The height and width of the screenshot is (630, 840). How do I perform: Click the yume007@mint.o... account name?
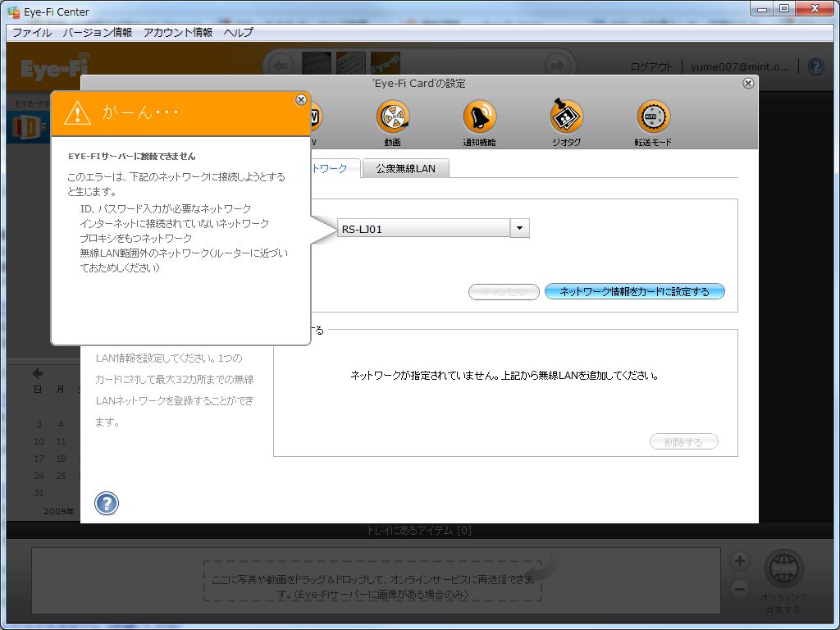tap(740, 67)
